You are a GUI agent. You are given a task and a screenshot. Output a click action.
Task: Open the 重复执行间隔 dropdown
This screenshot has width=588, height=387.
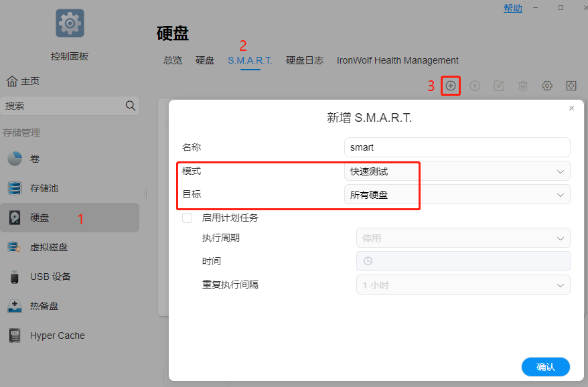click(463, 285)
